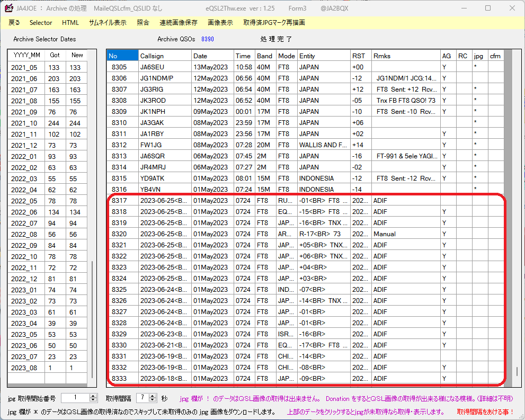Click the YB4VN callsign cell
The height and width of the screenshot is (420, 525).
[x=165, y=189]
